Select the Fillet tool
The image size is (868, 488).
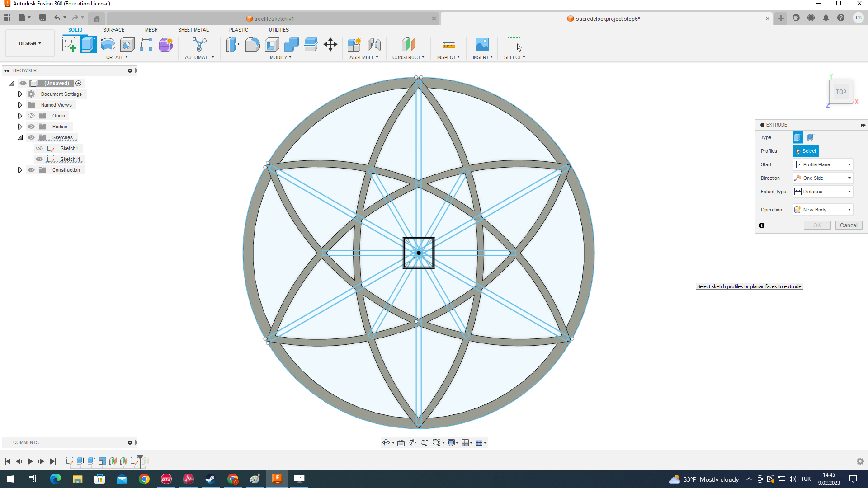[x=253, y=44]
